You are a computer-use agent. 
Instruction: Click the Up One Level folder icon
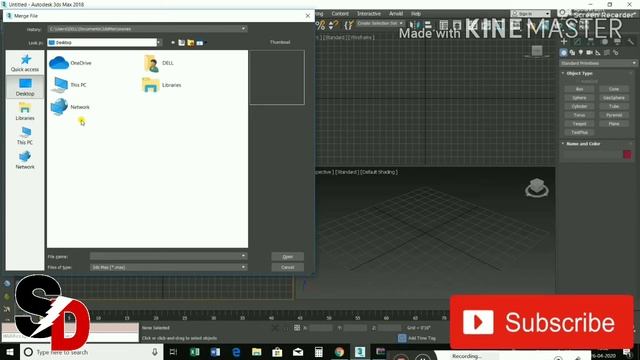point(182,42)
